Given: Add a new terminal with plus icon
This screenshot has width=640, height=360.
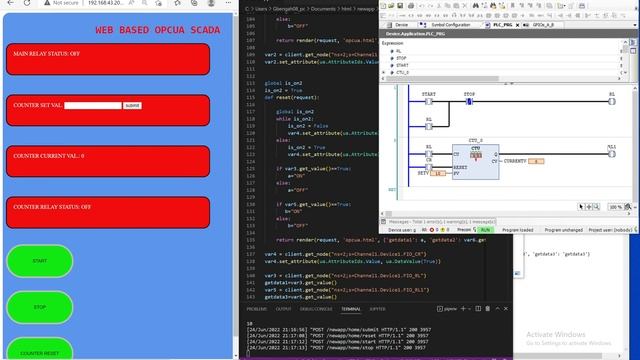Looking at the screenshot, I should click(463, 309).
